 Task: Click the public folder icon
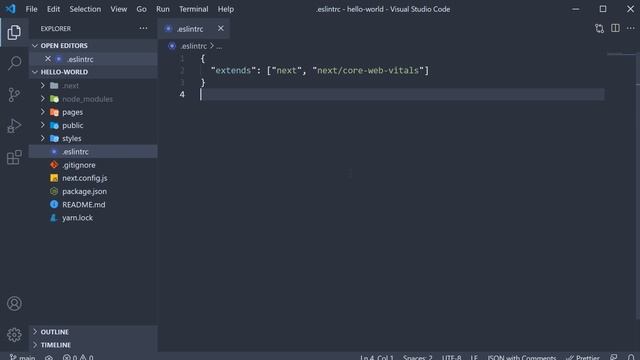[54, 125]
